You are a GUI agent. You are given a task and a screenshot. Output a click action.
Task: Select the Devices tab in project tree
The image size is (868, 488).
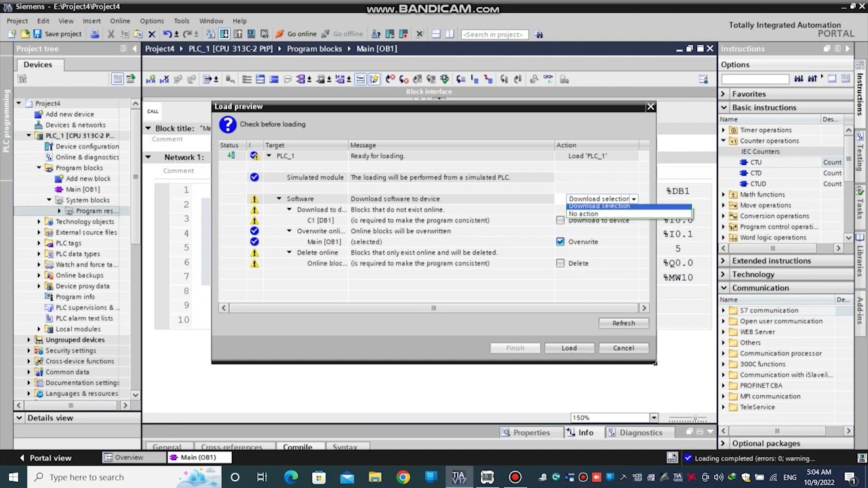pos(38,64)
